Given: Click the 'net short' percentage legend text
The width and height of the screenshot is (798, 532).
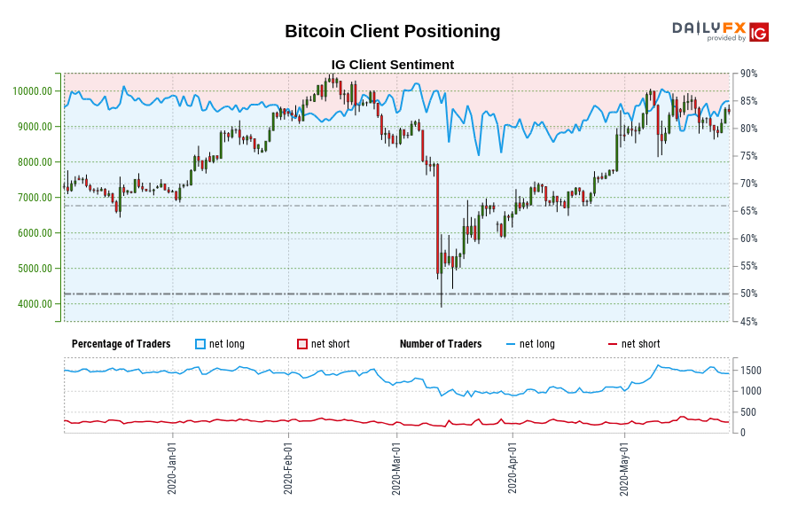Looking at the screenshot, I should click(331, 344).
